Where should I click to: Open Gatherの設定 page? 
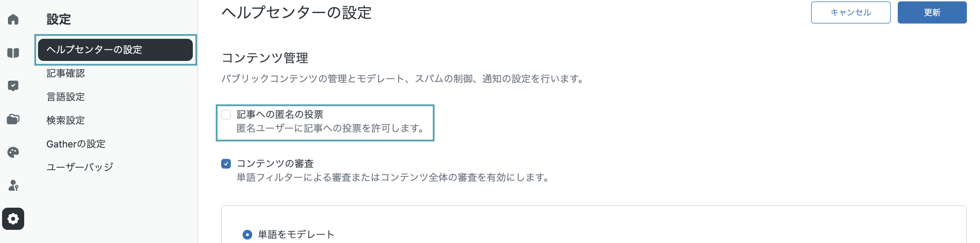tap(76, 144)
